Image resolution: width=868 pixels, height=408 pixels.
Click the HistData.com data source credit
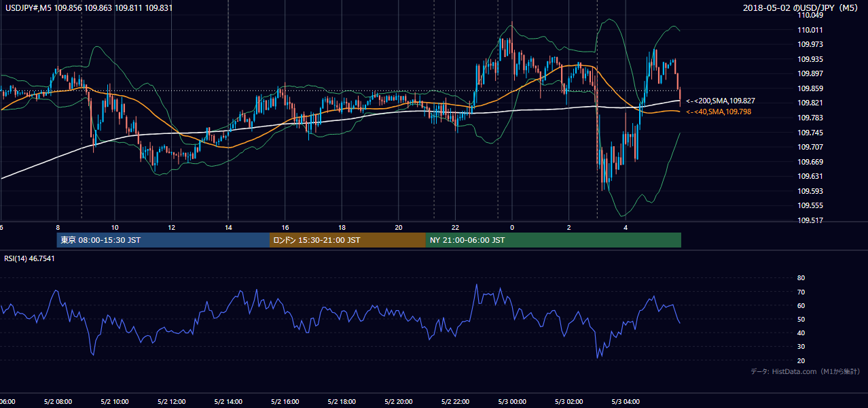(x=806, y=371)
